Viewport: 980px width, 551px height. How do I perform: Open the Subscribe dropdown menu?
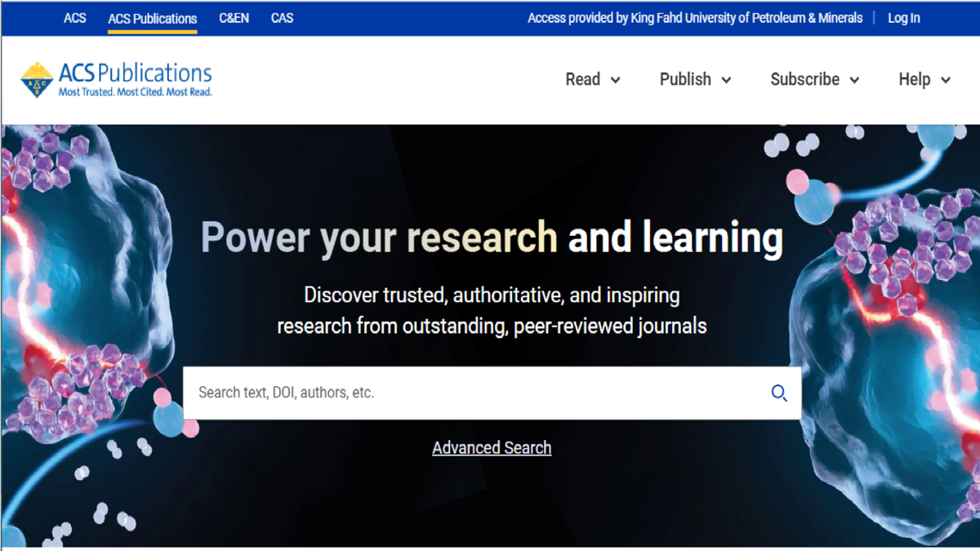pos(815,79)
